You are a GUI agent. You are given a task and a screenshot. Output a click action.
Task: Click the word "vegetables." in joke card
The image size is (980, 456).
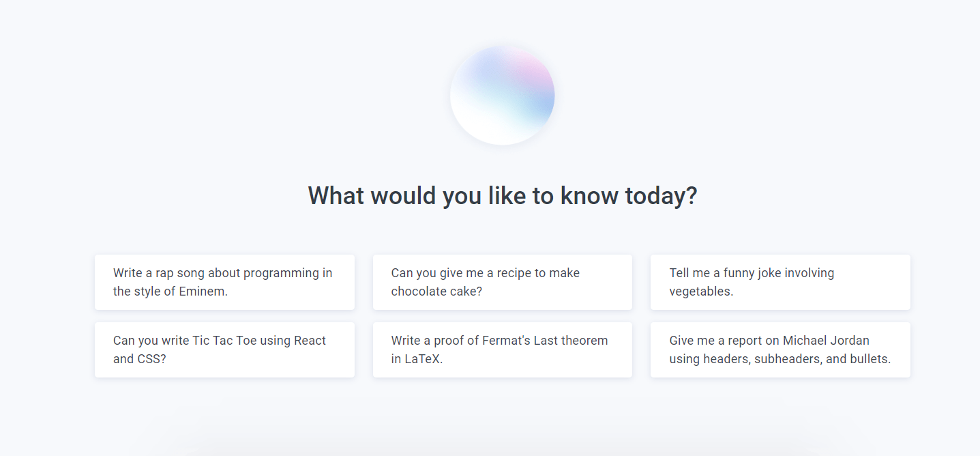[x=701, y=291]
